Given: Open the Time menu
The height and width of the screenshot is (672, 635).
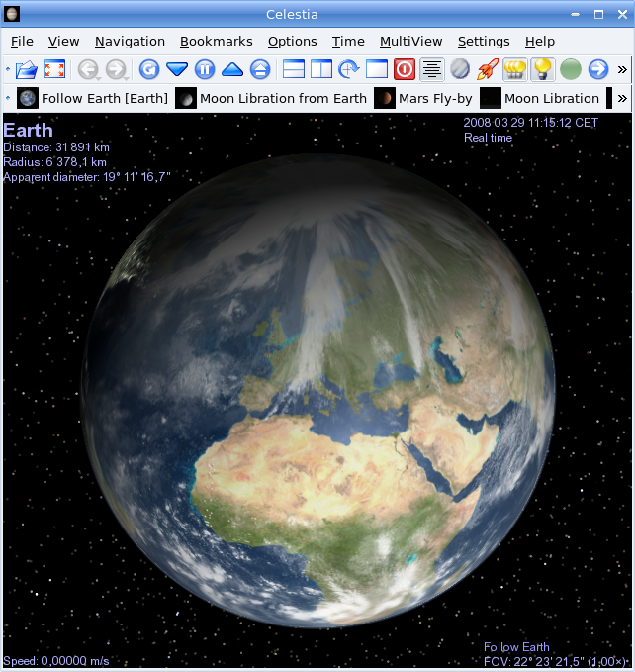Looking at the screenshot, I should pyautogui.click(x=348, y=42).
